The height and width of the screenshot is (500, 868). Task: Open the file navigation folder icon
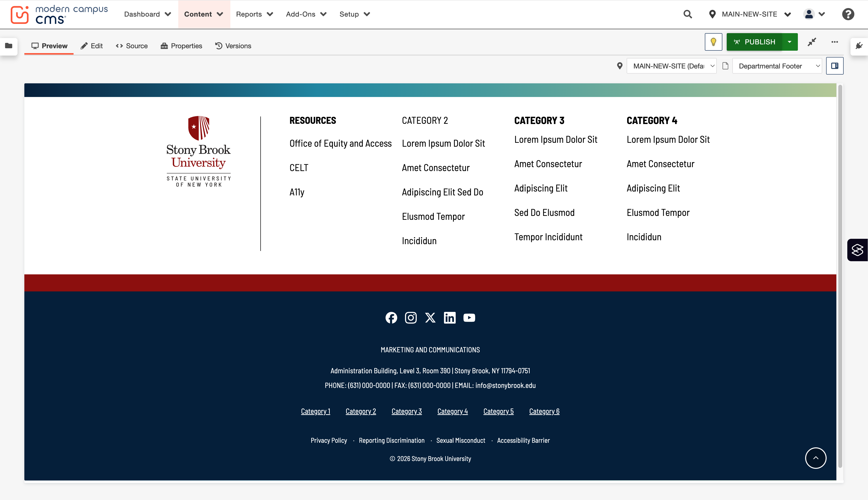(x=9, y=46)
